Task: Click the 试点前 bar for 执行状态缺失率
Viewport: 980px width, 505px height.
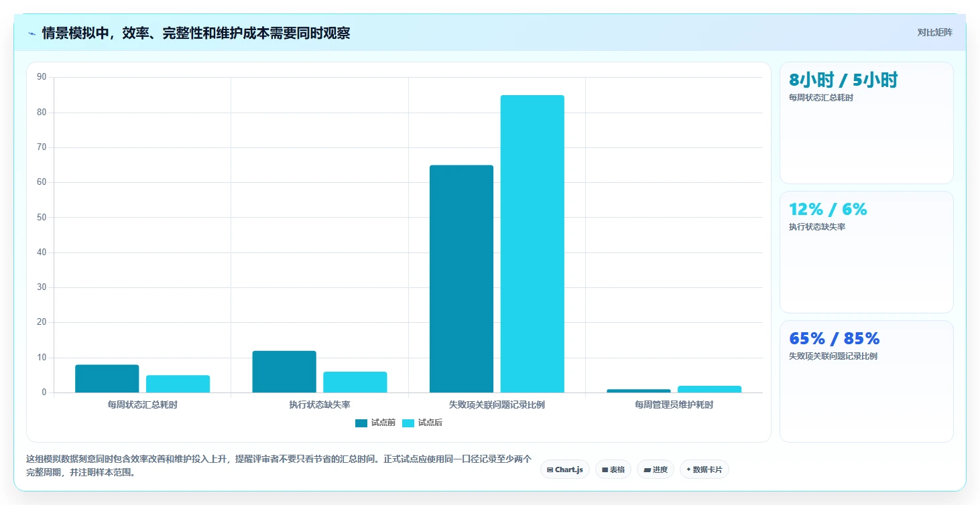Action: pyautogui.click(x=284, y=372)
